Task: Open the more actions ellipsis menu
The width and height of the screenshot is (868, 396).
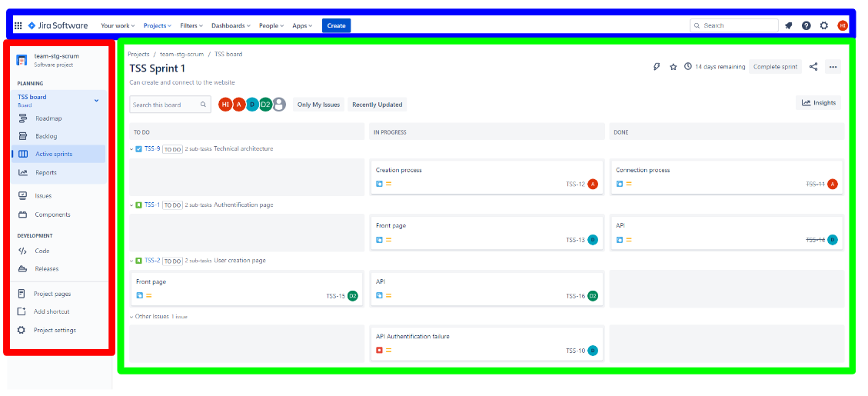Action: [833, 67]
